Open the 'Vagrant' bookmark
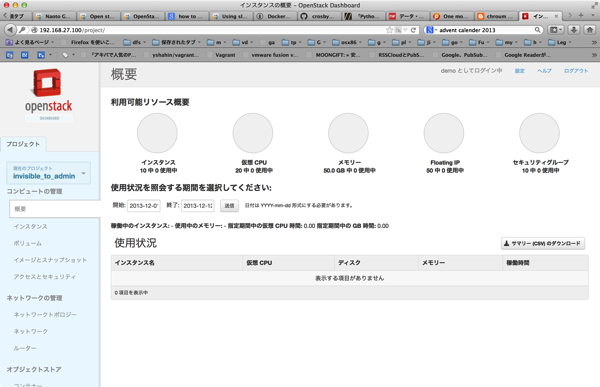This screenshot has height=387, width=600. click(222, 55)
